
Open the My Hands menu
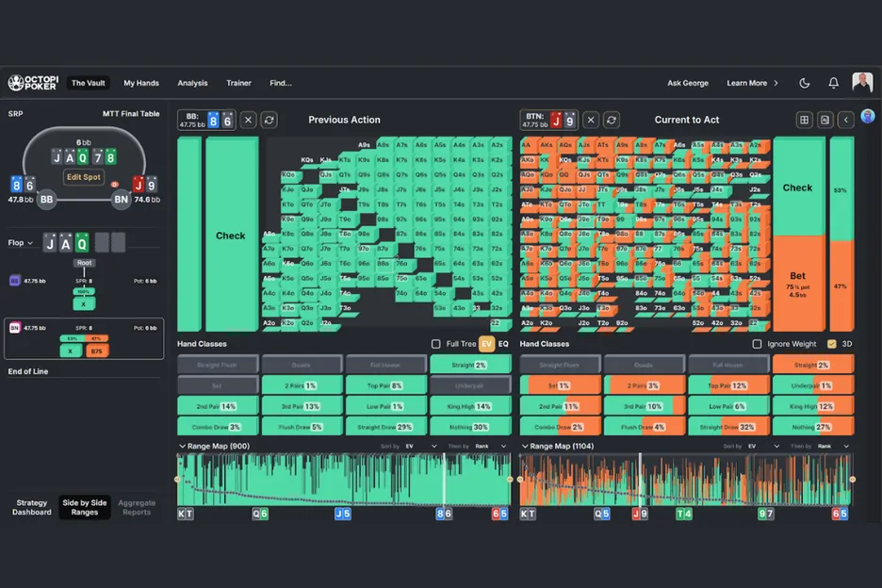[141, 83]
